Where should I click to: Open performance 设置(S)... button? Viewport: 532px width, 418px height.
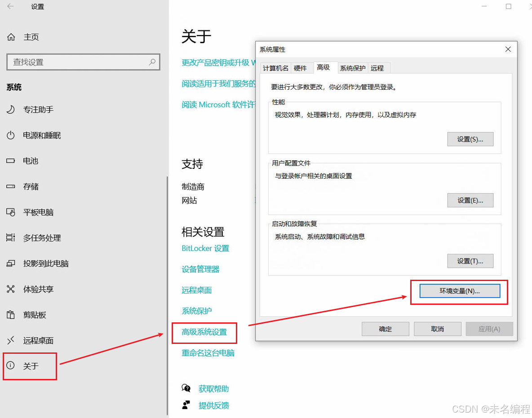tap(470, 139)
